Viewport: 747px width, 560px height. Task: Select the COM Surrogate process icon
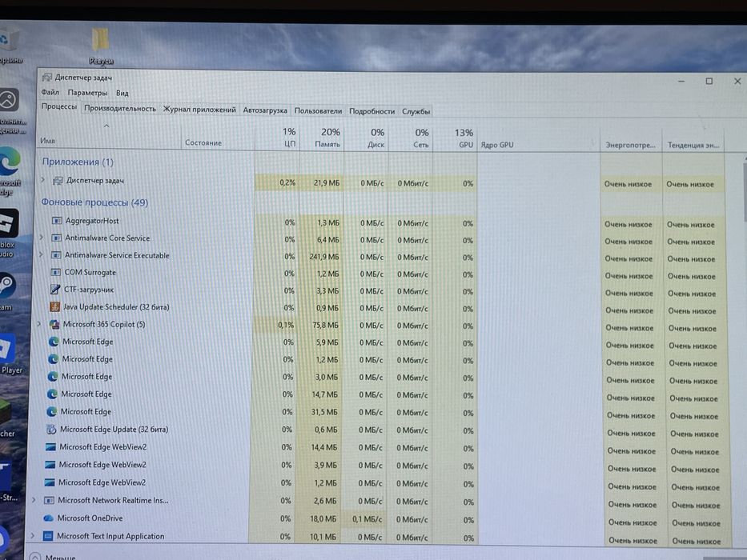(56, 272)
